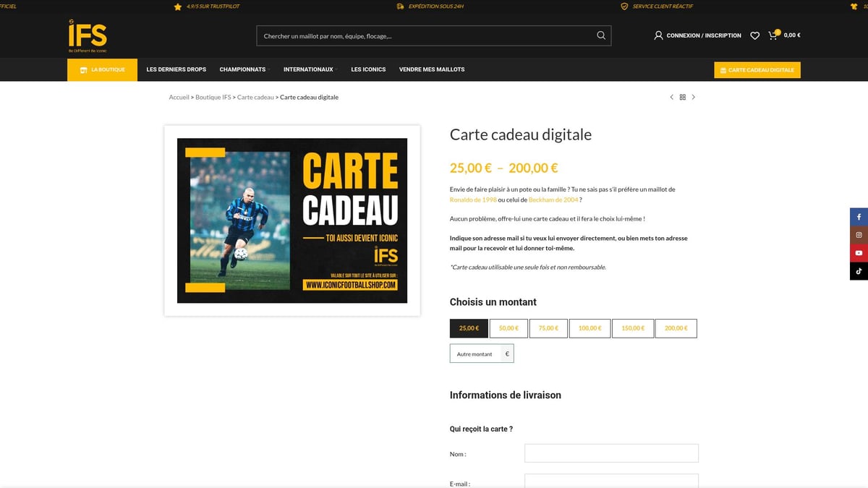Open the Facebook social link
The width and height of the screenshot is (868, 488).
(859, 217)
